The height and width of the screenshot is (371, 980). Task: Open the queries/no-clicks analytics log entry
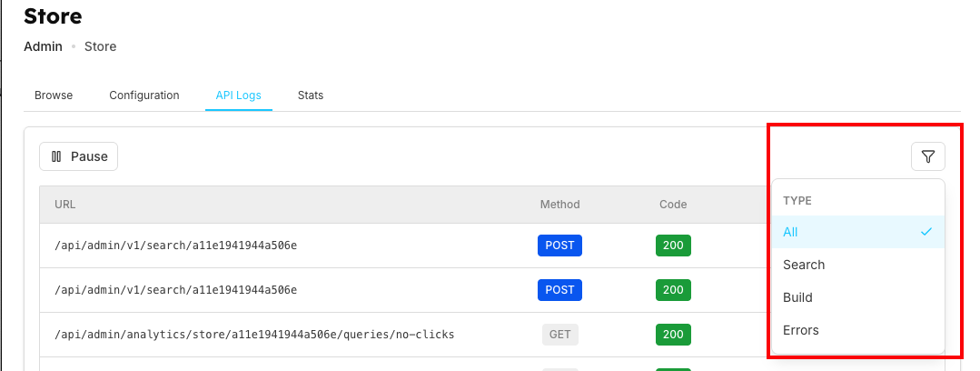pos(254,335)
